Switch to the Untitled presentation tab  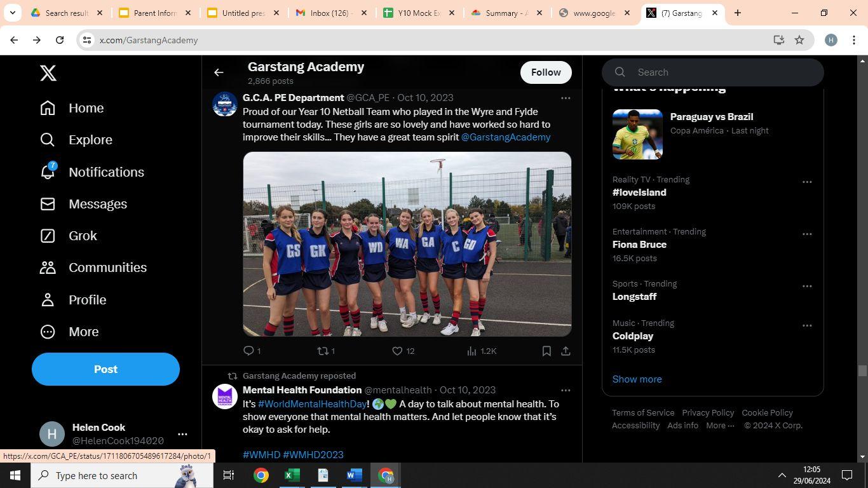click(x=243, y=13)
